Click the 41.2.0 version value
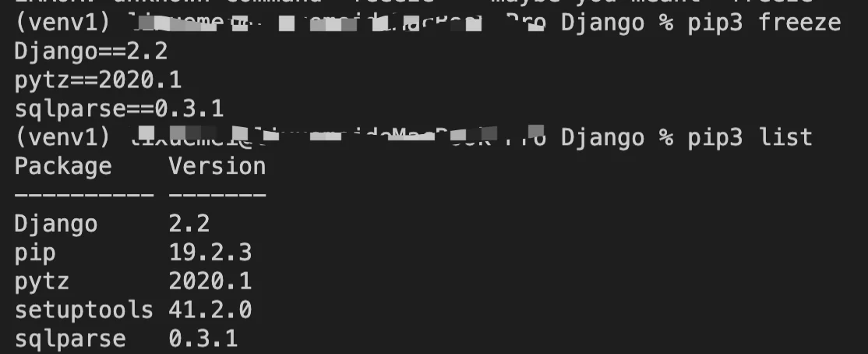 (x=210, y=310)
